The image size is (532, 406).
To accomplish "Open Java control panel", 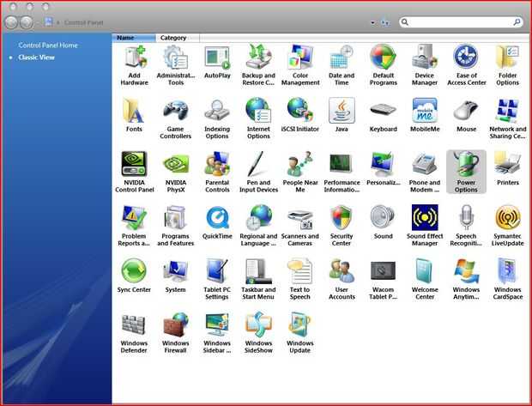I will (x=342, y=115).
